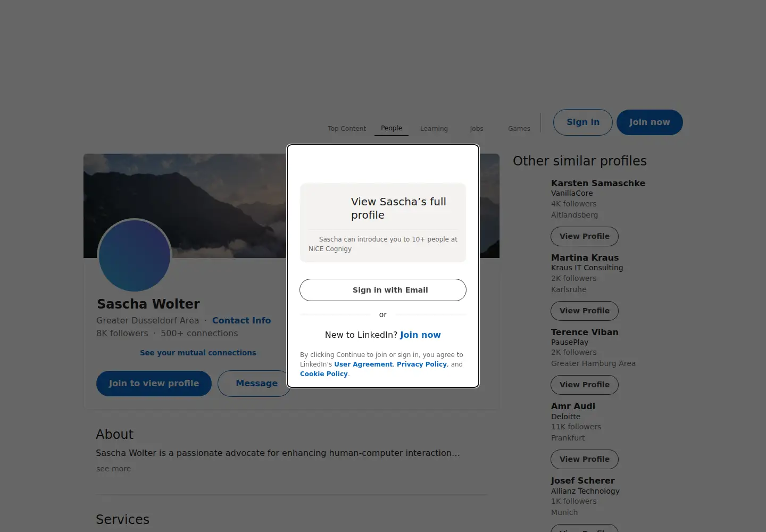Image resolution: width=766 pixels, height=532 pixels.
Task: Open the Privacy Policy link
Action: tap(422, 364)
